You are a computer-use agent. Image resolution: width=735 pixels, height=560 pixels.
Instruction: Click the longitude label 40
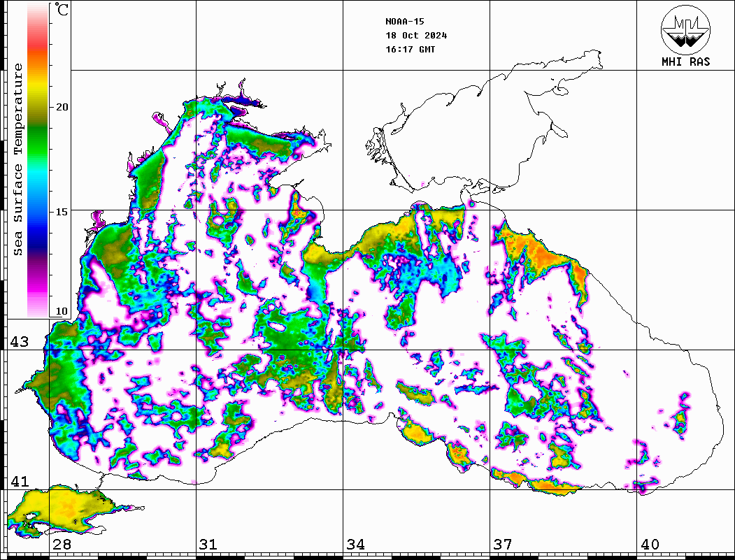[x=649, y=545]
